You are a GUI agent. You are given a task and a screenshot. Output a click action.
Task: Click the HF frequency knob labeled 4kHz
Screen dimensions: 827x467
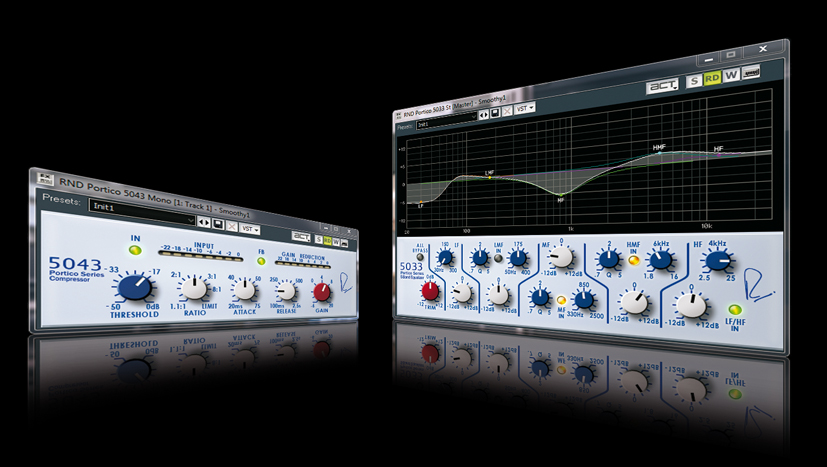coord(718,261)
